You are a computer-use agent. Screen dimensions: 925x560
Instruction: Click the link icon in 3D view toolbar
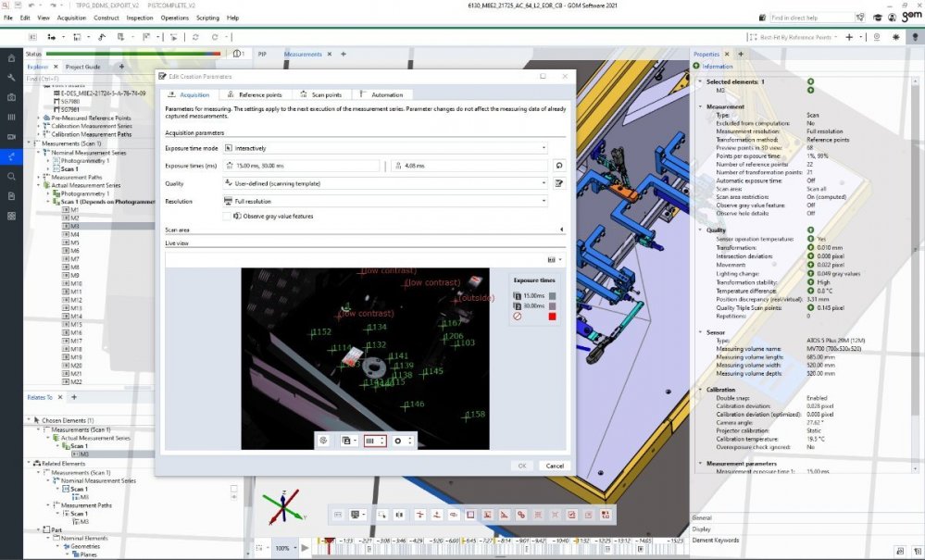(x=521, y=515)
